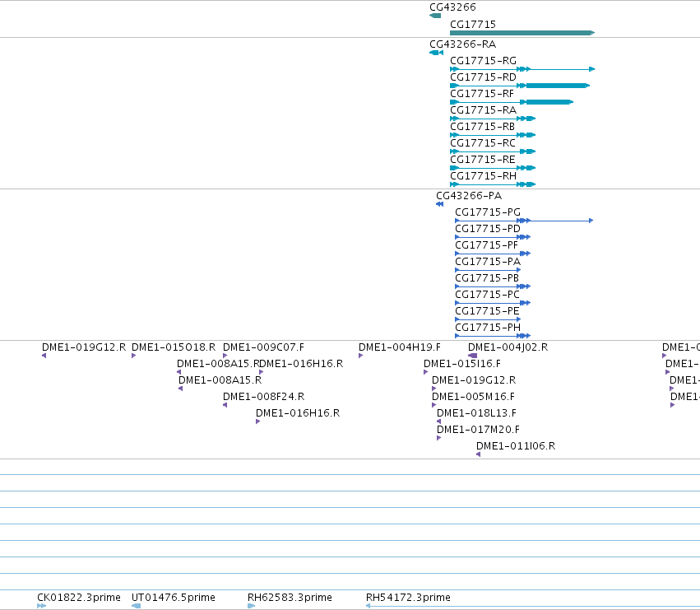
Task: Select the CG17715 gene bar glyph
Action: (522, 33)
